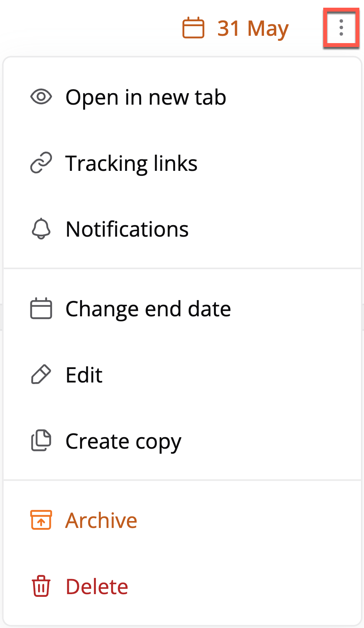Screen dimensions: 364x628
Task: Choose the Edit menu entry
Action: coord(182,375)
